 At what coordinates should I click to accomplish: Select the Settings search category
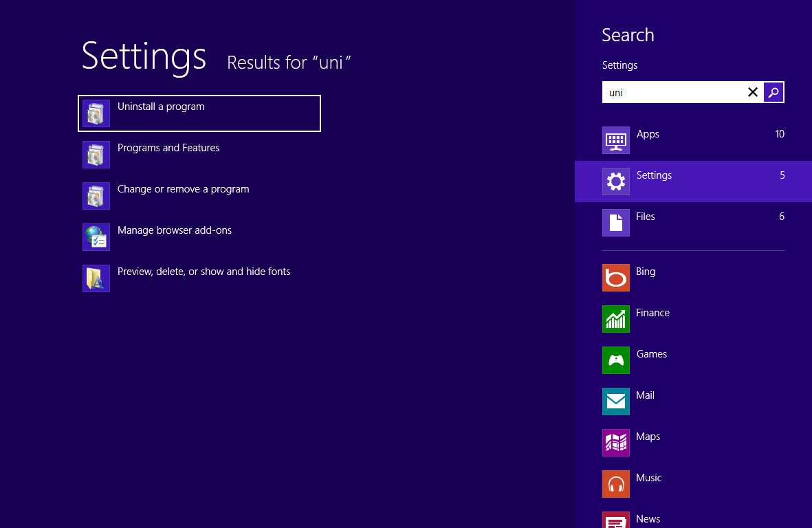click(x=692, y=181)
